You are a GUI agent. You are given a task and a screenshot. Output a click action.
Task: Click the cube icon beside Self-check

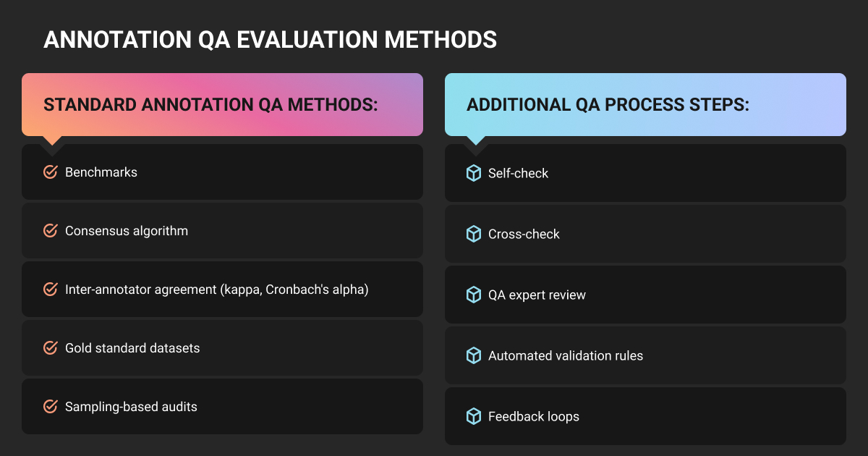pyautogui.click(x=474, y=174)
